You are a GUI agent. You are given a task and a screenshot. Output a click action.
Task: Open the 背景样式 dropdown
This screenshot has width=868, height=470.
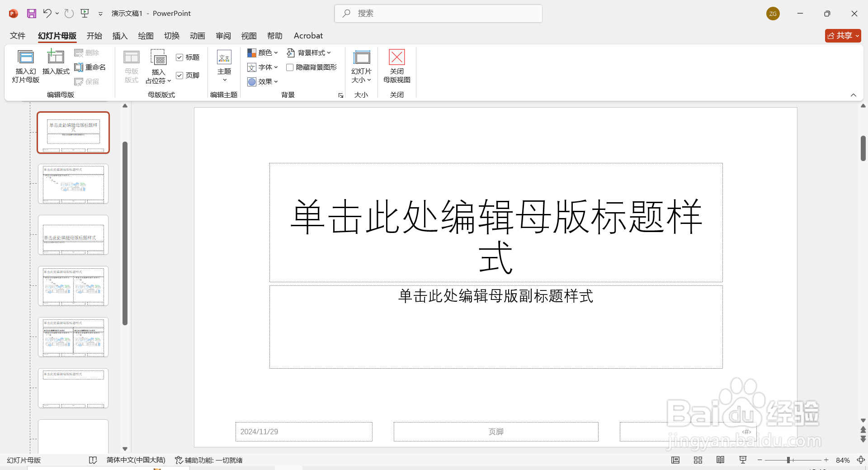pyautogui.click(x=309, y=52)
